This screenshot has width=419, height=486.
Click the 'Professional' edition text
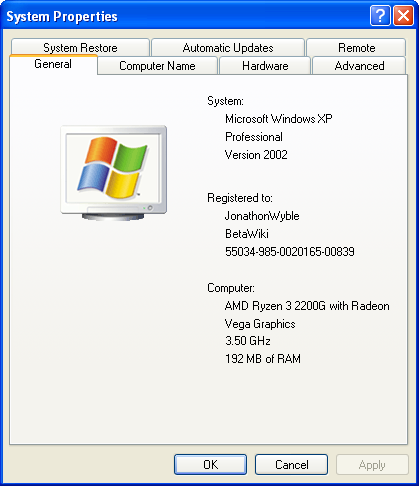click(x=254, y=137)
